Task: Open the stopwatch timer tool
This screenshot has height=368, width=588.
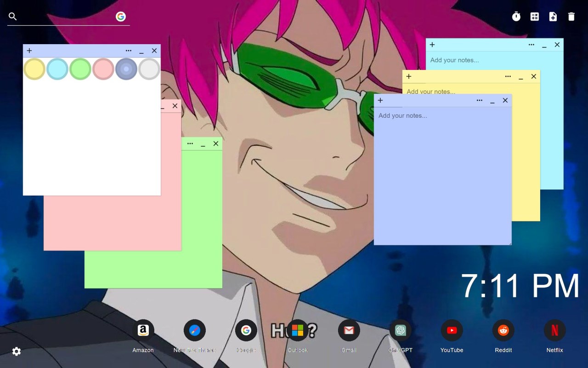Action: [x=516, y=17]
